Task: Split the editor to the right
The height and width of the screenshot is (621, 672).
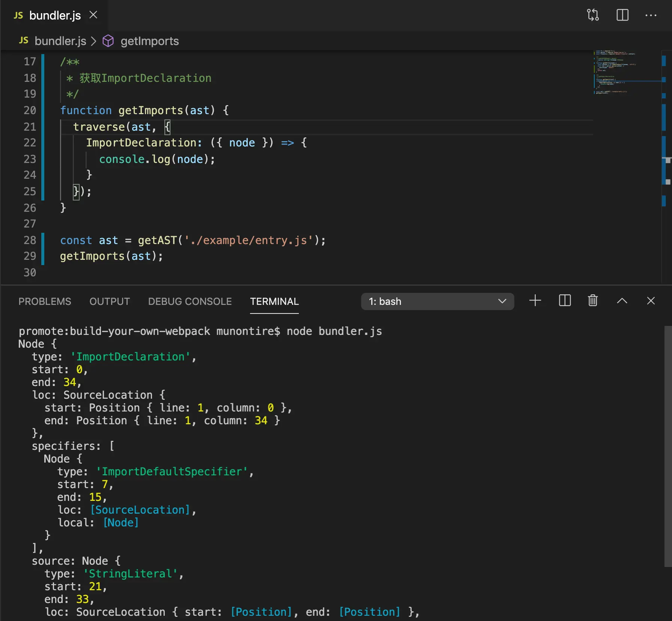Action: [622, 15]
